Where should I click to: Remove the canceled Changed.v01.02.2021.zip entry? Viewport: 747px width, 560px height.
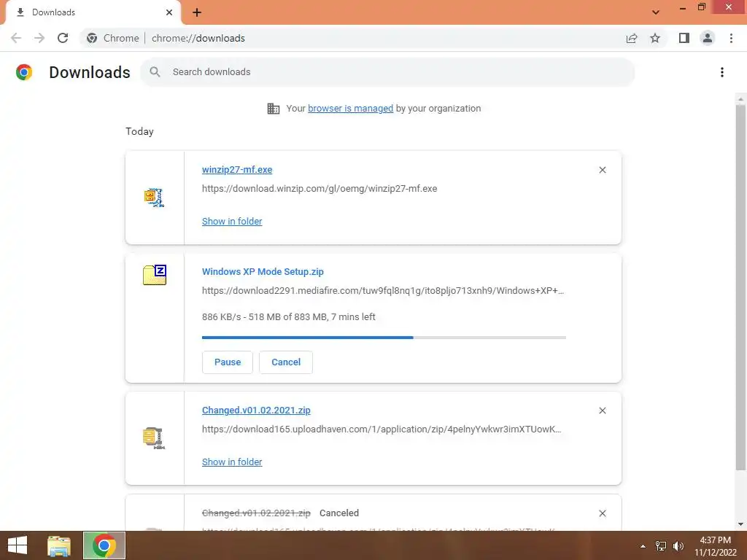tap(602, 513)
